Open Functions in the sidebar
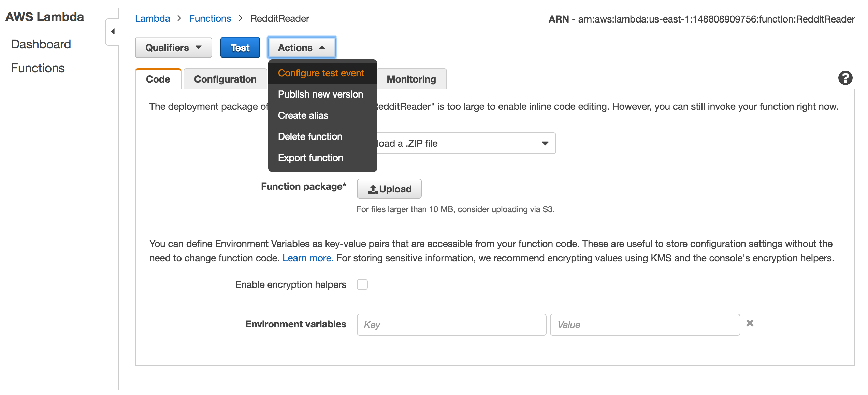The height and width of the screenshot is (395, 868). pyautogui.click(x=38, y=68)
